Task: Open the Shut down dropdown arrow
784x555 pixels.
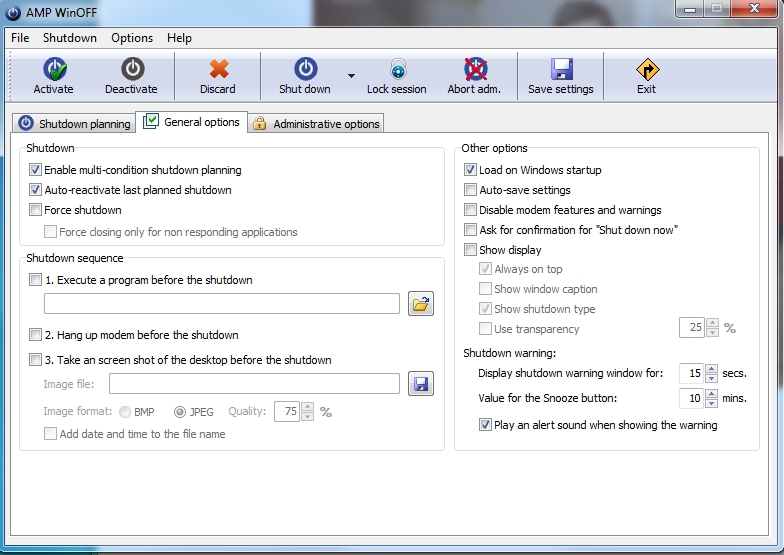Action: tap(352, 76)
